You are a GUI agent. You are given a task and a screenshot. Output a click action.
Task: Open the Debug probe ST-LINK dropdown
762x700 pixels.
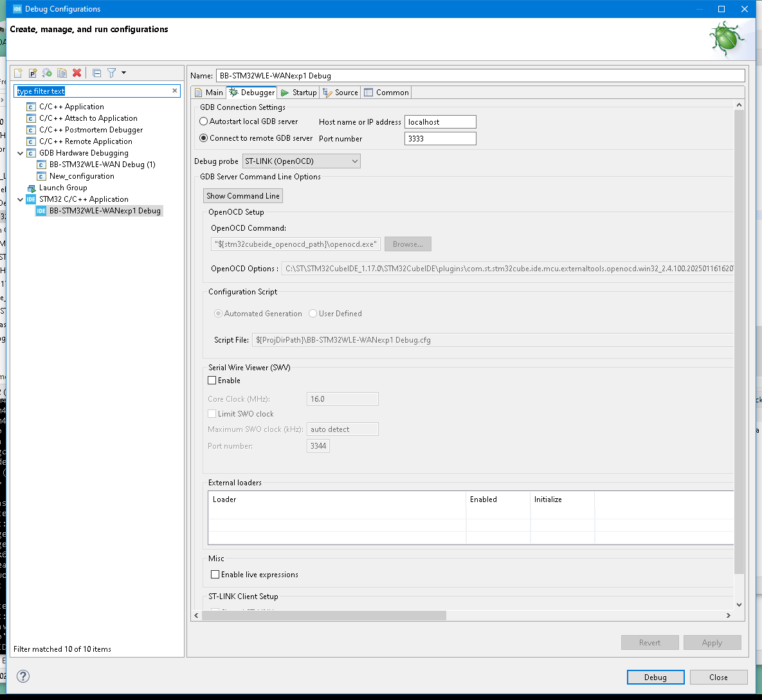click(x=302, y=161)
